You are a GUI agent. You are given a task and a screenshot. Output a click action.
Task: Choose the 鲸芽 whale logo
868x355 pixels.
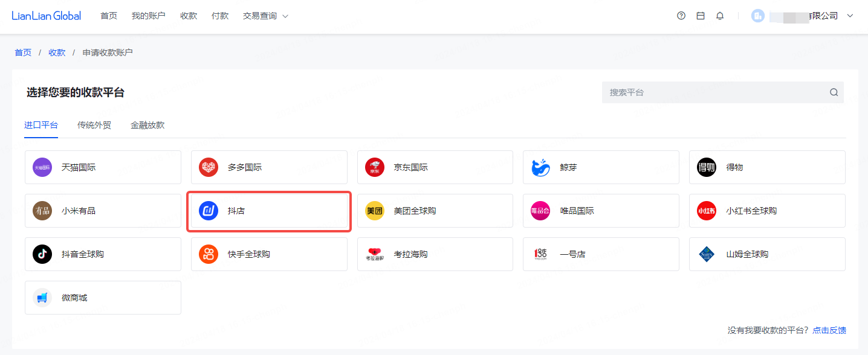pos(540,167)
